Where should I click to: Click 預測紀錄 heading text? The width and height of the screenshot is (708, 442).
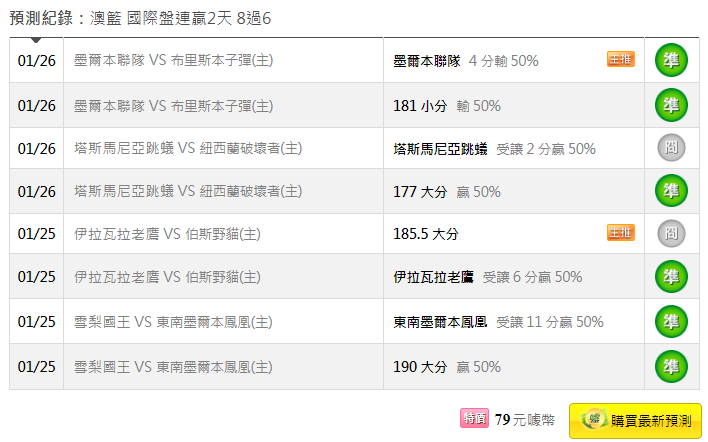[41, 18]
